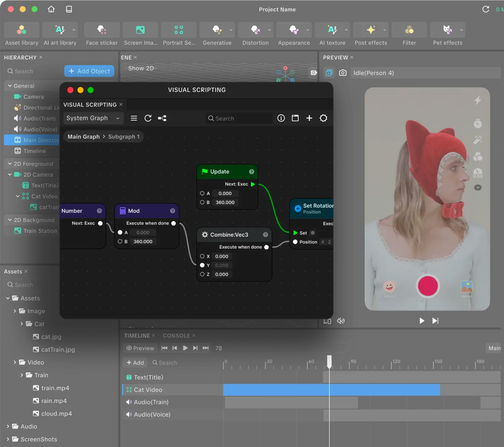Add a node with the plus icon
Image resolution: width=504 pixels, height=447 pixels.
309,118
